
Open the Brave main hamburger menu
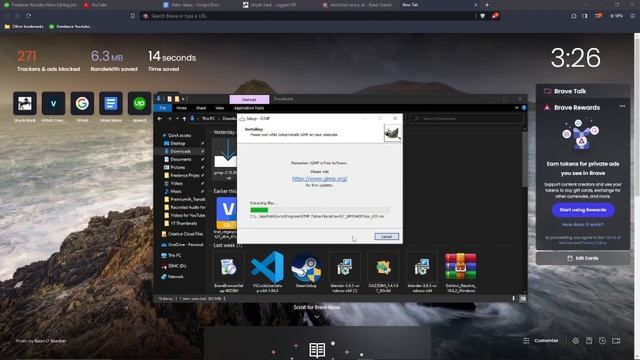coord(632,16)
